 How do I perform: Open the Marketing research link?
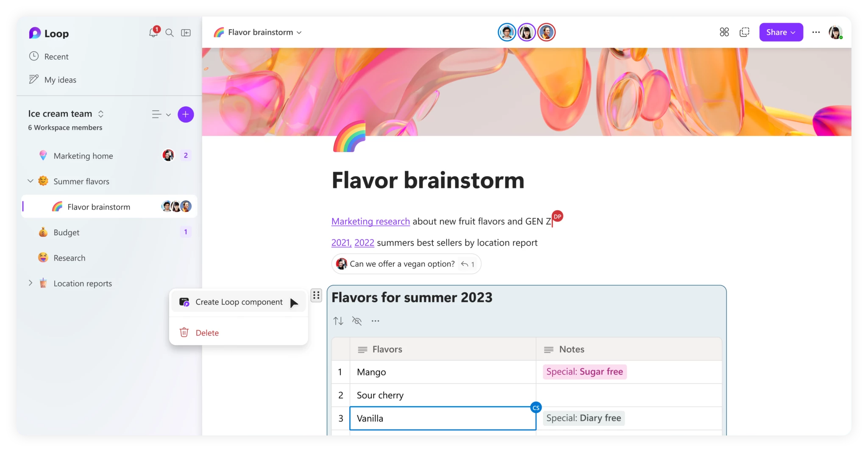click(370, 221)
